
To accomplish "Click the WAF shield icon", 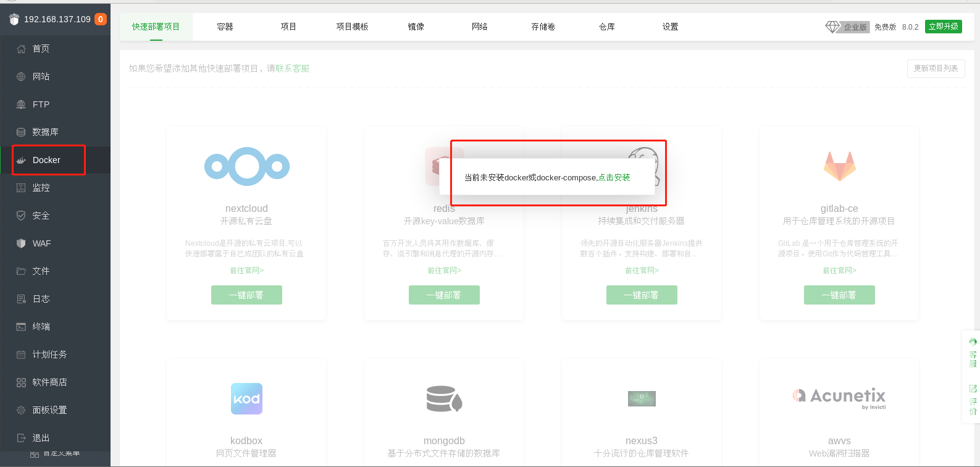I will click(x=21, y=243).
